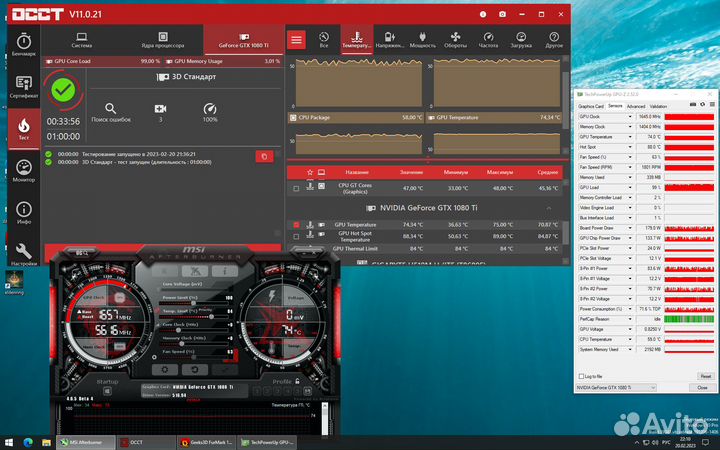Select GeForce GTX 1080 Ti tab in OCCT

pos(244,40)
